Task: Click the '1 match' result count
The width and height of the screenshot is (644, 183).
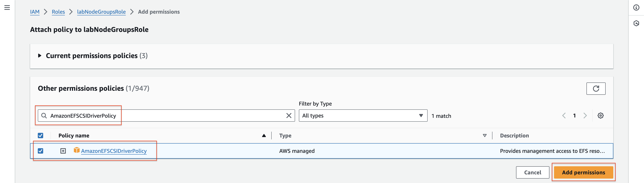Action: tap(441, 116)
